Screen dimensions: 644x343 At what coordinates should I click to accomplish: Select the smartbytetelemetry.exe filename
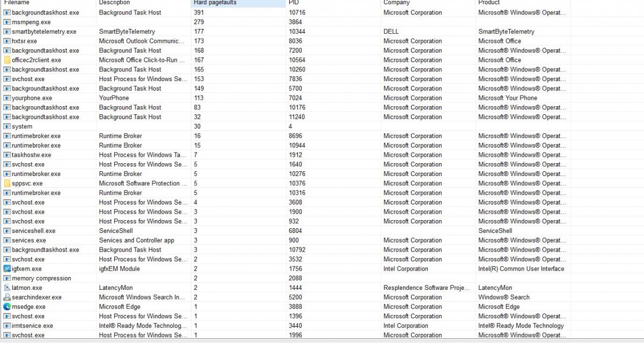[44, 32]
